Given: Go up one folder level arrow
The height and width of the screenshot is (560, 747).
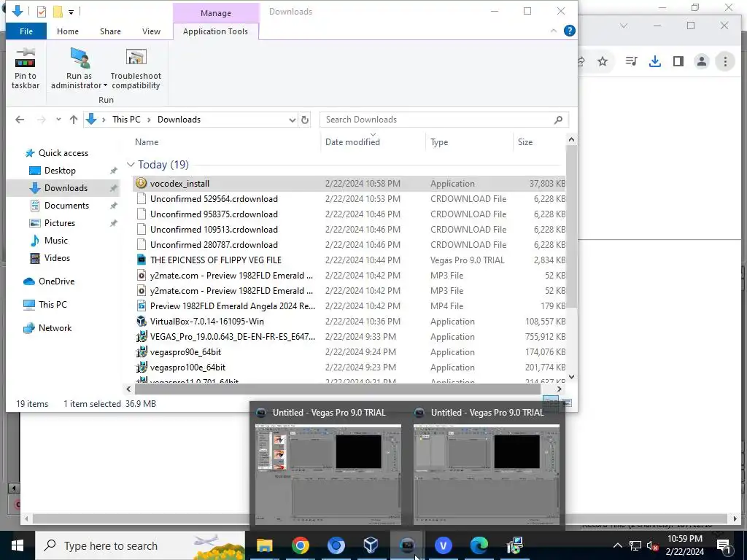Looking at the screenshot, I should [74, 120].
